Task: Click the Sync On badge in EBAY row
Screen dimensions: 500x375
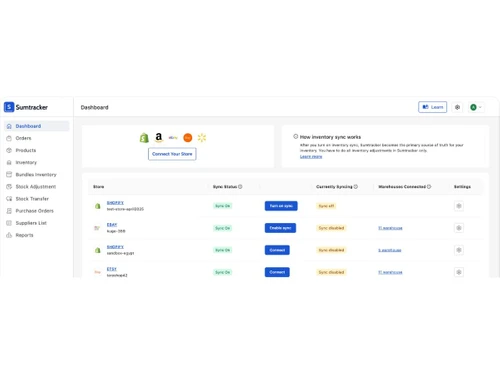Action: [x=223, y=228]
